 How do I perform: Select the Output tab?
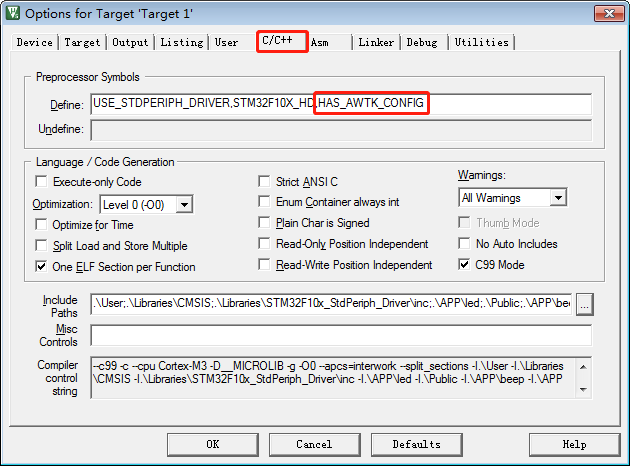(x=130, y=42)
